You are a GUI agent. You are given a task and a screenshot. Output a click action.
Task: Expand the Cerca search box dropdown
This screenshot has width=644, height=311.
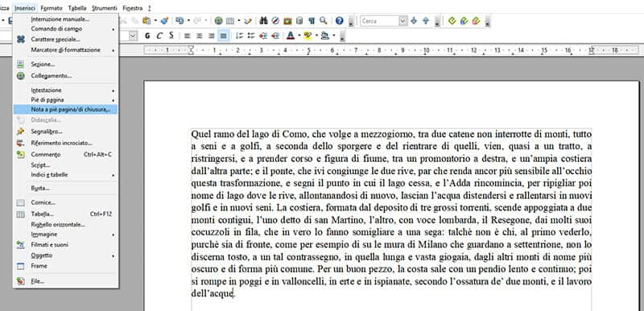pyautogui.click(x=403, y=21)
